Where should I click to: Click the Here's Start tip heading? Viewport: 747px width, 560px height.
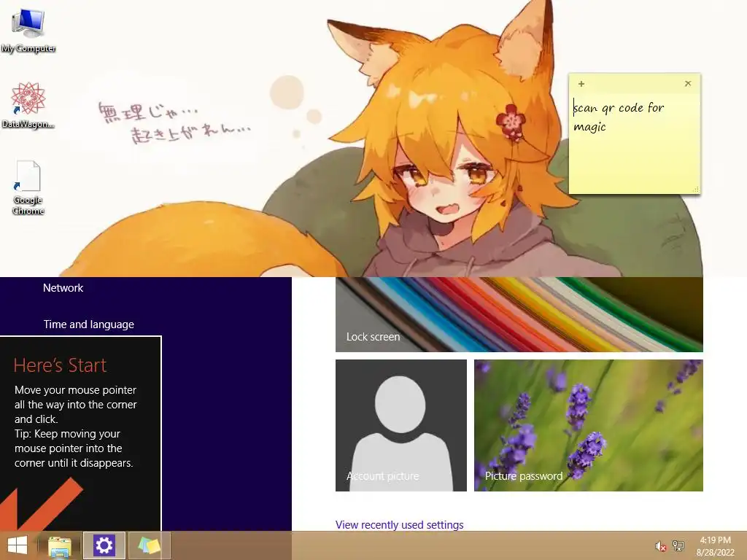60,365
